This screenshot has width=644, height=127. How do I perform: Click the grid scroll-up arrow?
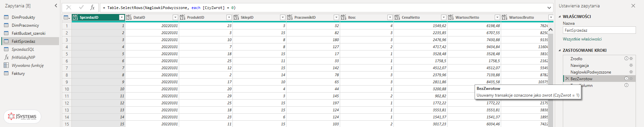point(550,29)
